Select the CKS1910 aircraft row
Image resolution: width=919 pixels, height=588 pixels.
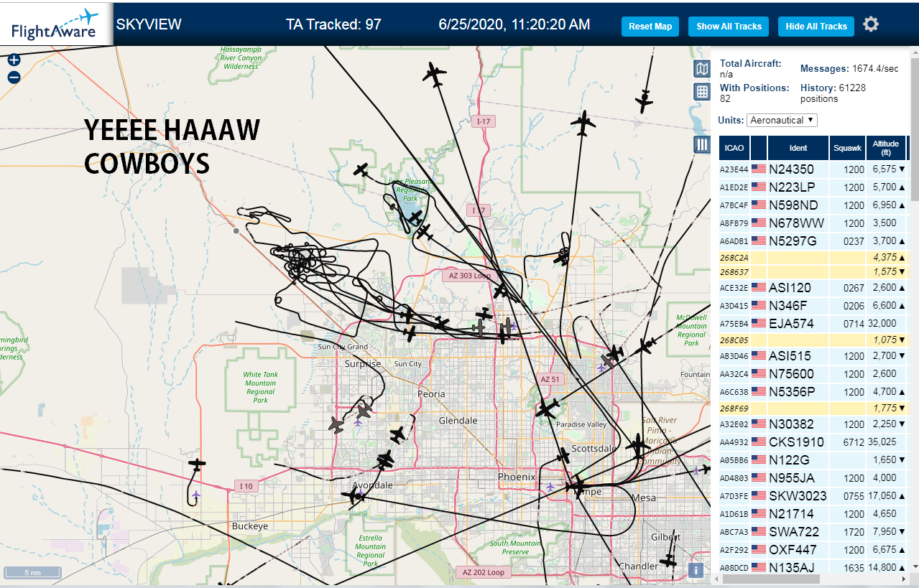coord(815,442)
